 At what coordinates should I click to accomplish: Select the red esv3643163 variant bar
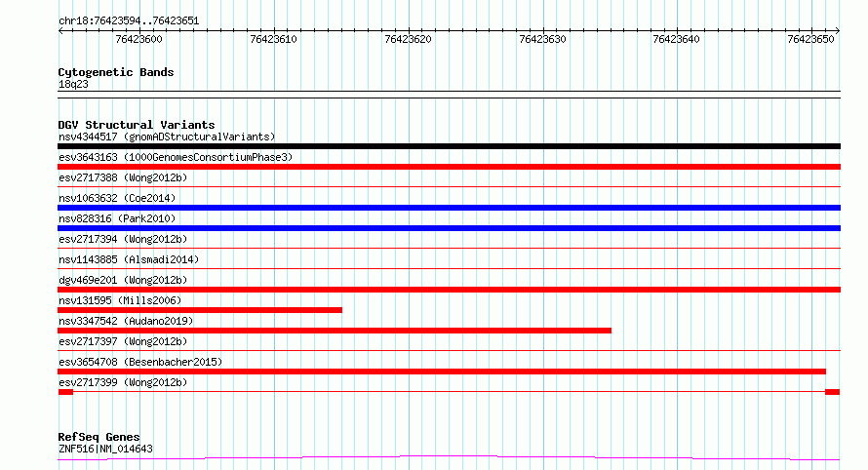pyautogui.click(x=449, y=167)
